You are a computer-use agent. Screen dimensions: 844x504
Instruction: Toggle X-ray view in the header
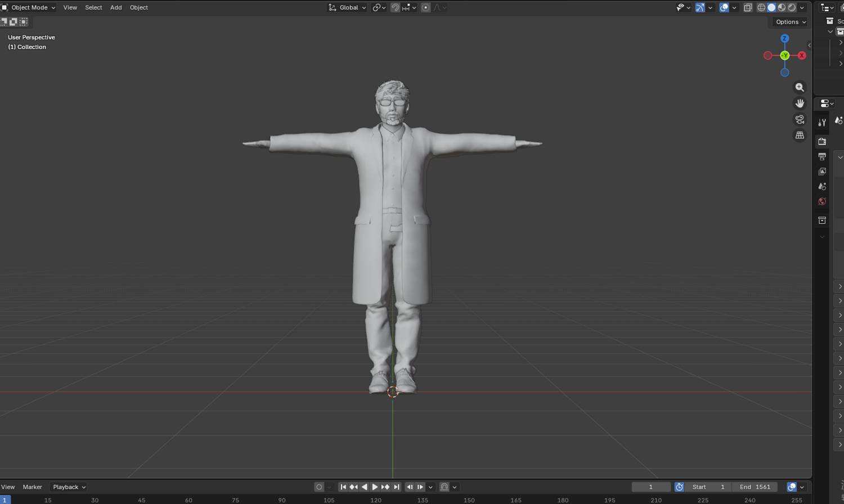tap(748, 7)
